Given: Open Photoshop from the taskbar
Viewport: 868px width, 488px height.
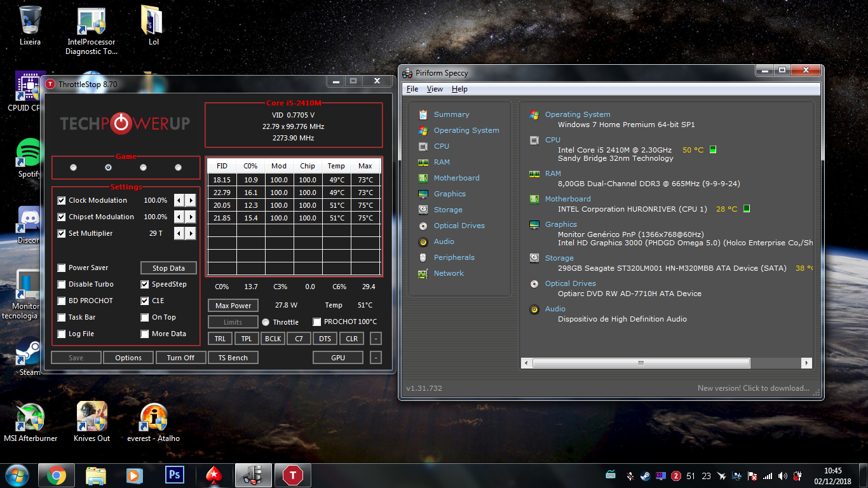Looking at the screenshot, I should click(174, 475).
